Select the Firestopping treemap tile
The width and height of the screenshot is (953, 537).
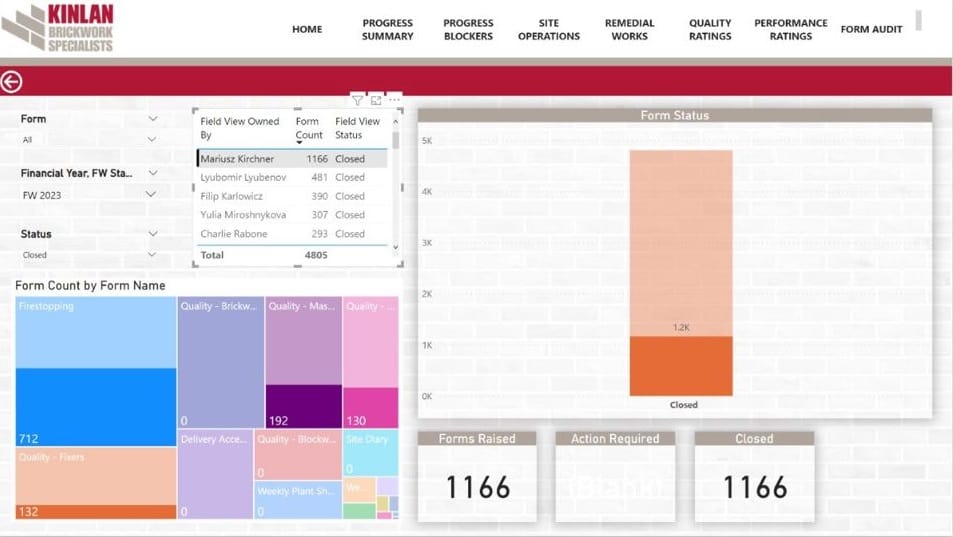pos(96,372)
